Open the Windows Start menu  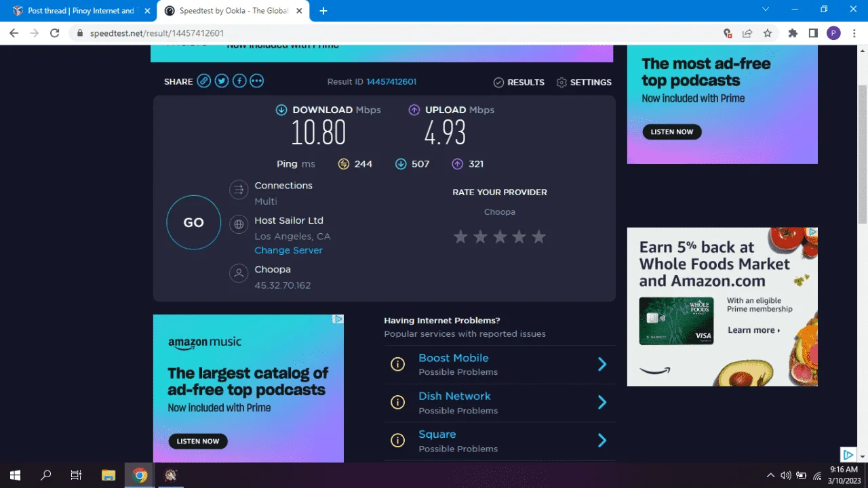(14, 475)
